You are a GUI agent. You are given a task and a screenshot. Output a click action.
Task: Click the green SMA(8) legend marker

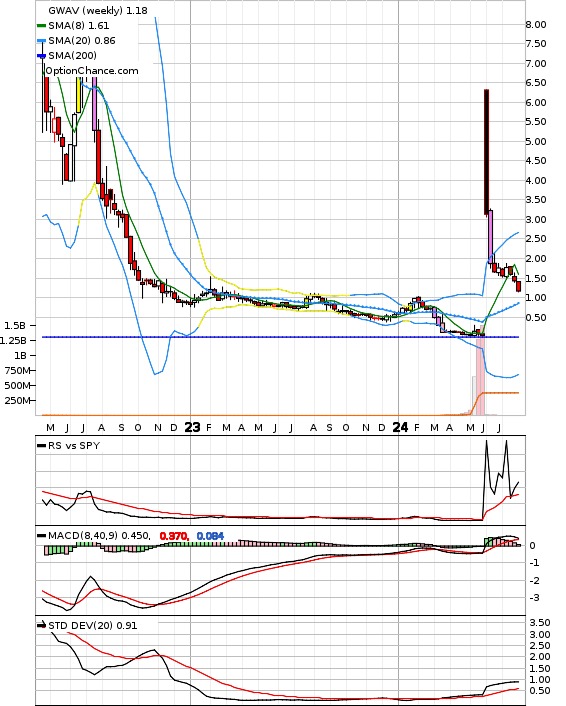pos(41,26)
